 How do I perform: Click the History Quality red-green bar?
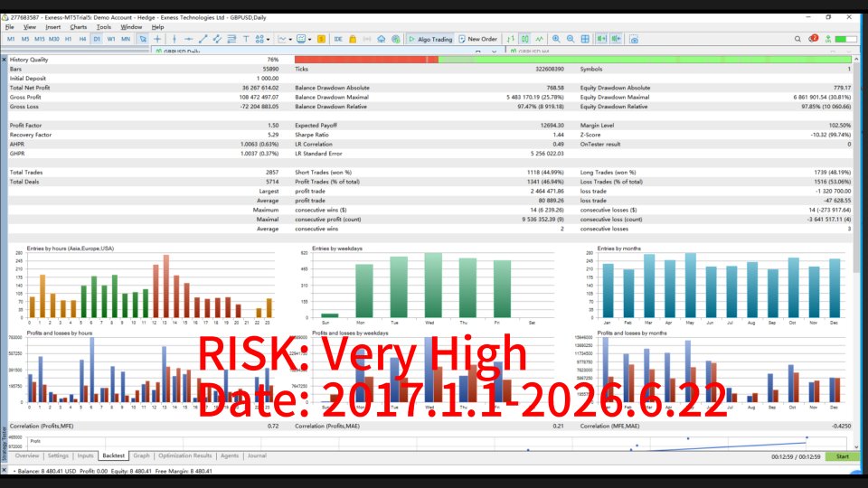(573, 60)
